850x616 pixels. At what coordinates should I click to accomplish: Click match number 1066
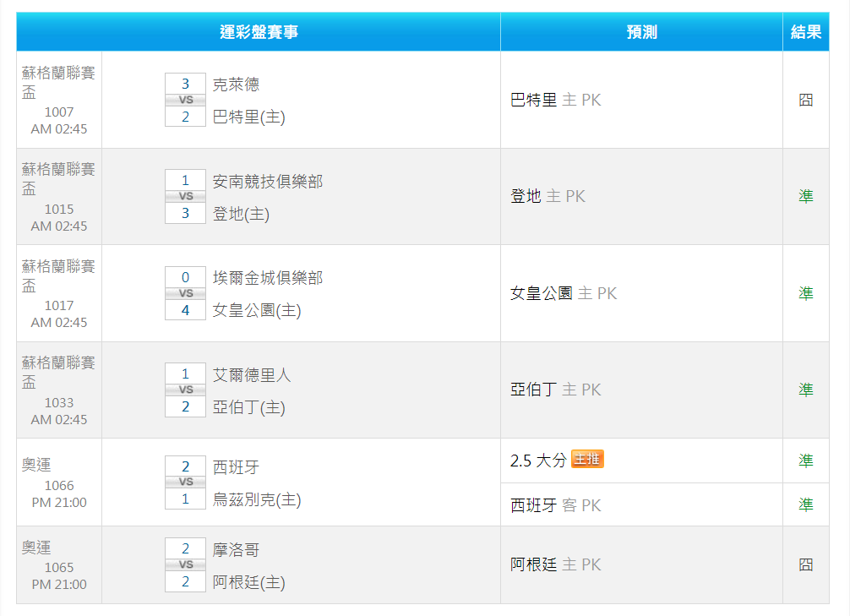pos(59,486)
